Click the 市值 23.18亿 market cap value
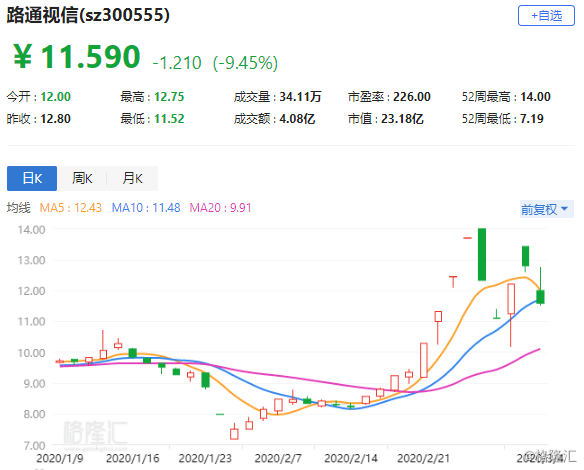 pos(385,119)
